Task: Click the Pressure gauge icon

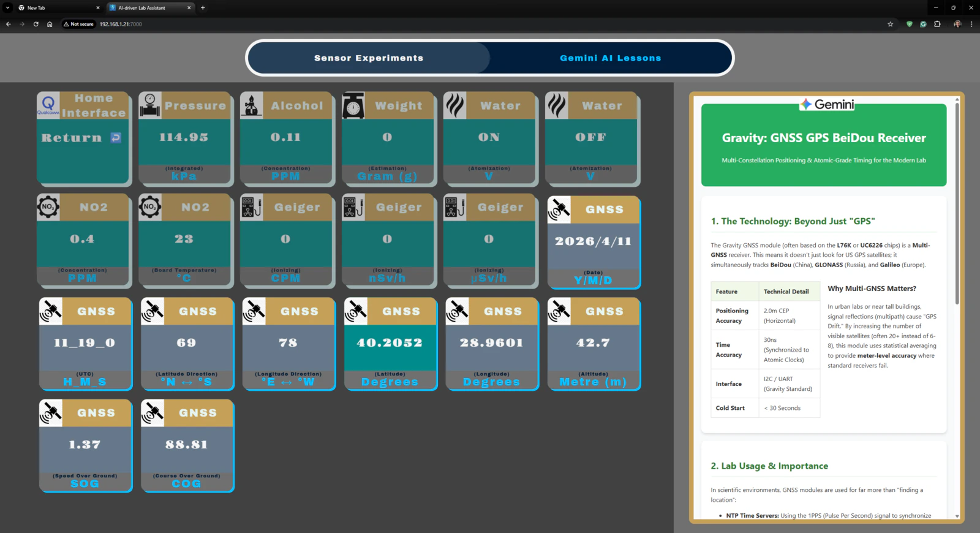Action: click(x=150, y=105)
